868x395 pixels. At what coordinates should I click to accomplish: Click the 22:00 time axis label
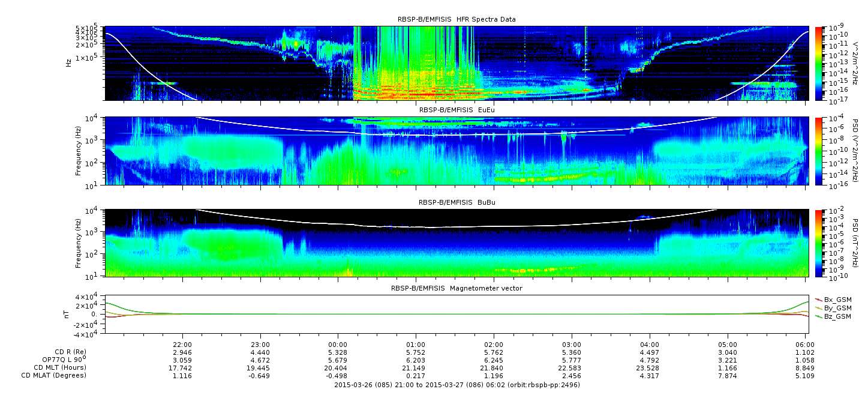click(x=182, y=345)
